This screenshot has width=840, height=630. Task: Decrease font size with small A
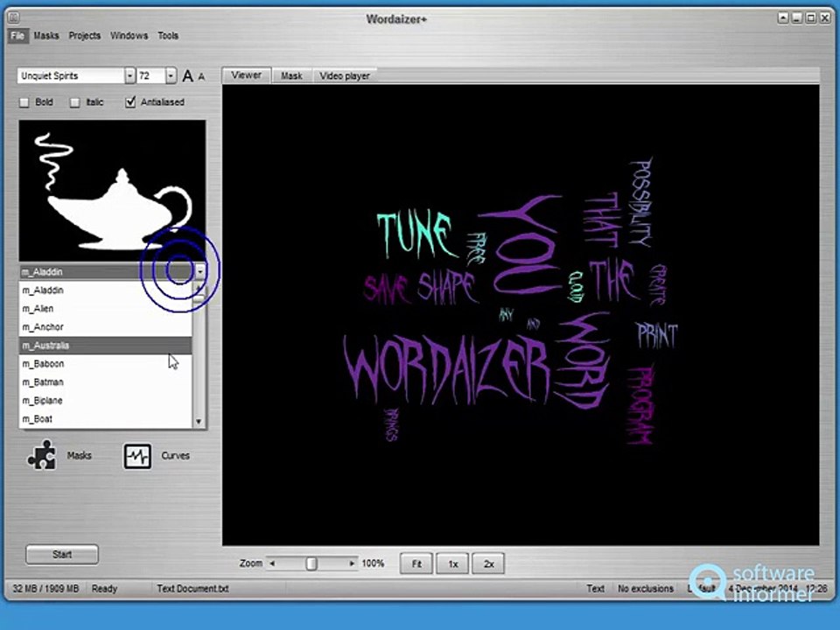tap(201, 77)
